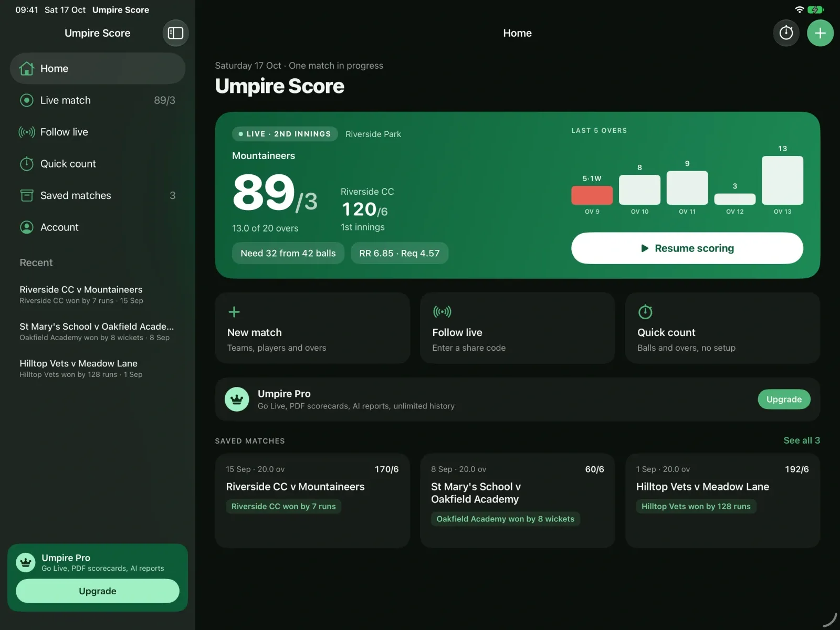Click the "Need 32 from 42 balls" chip

(x=288, y=253)
